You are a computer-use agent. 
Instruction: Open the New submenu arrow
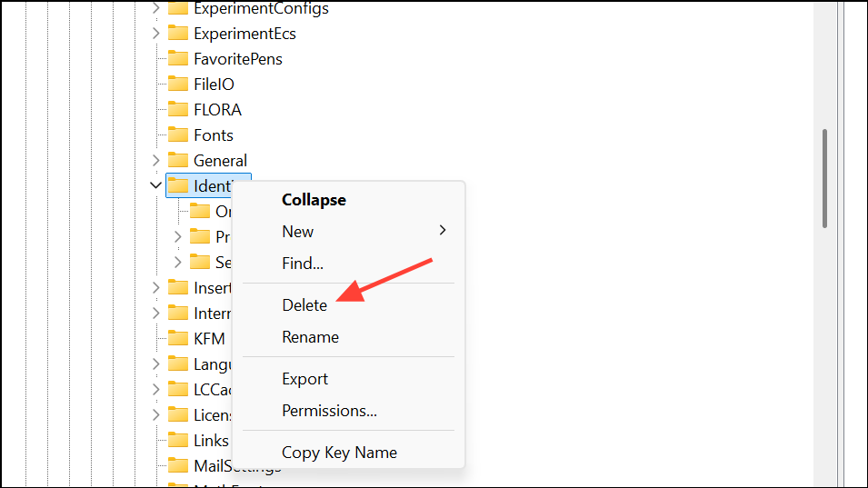pos(443,231)
